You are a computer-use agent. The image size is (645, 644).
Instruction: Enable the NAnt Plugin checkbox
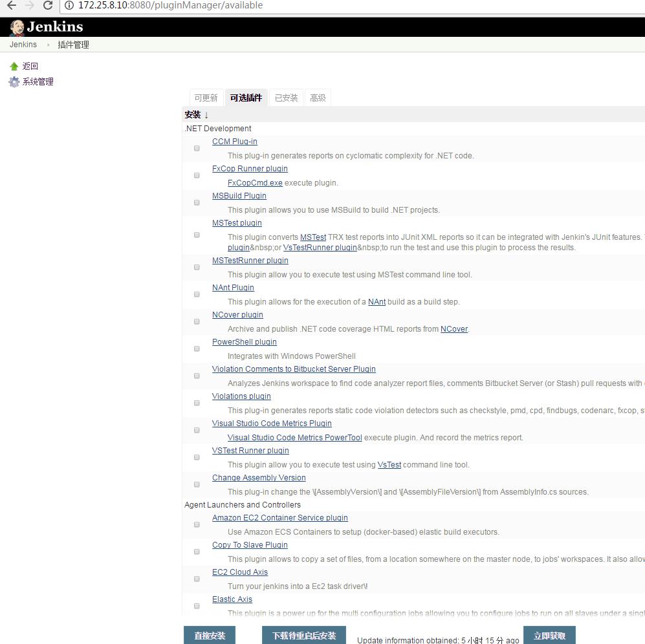pyautogui.click(x=197, y=294)
